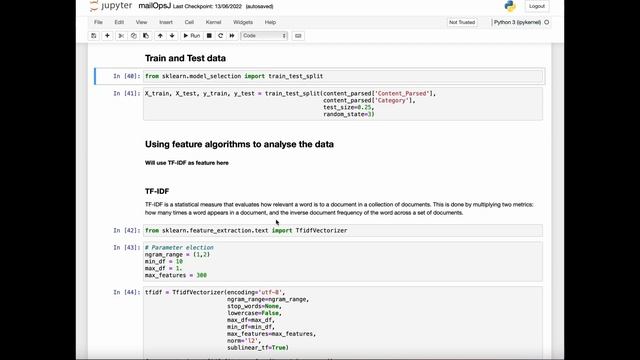Viewport: 640px width, 360px height.
Task: Copy selected cells via toolbar icon
Action: tap(133, 36)
